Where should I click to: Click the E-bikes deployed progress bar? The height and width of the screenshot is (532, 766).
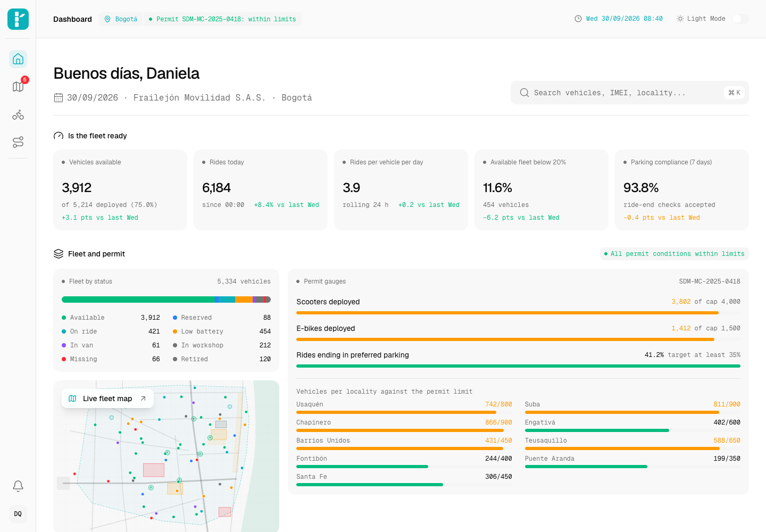coord(518,339)
